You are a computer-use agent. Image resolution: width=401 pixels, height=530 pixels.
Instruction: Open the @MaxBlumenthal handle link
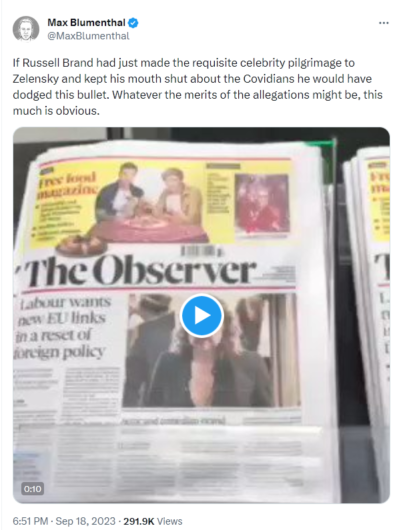coord(88,36)
